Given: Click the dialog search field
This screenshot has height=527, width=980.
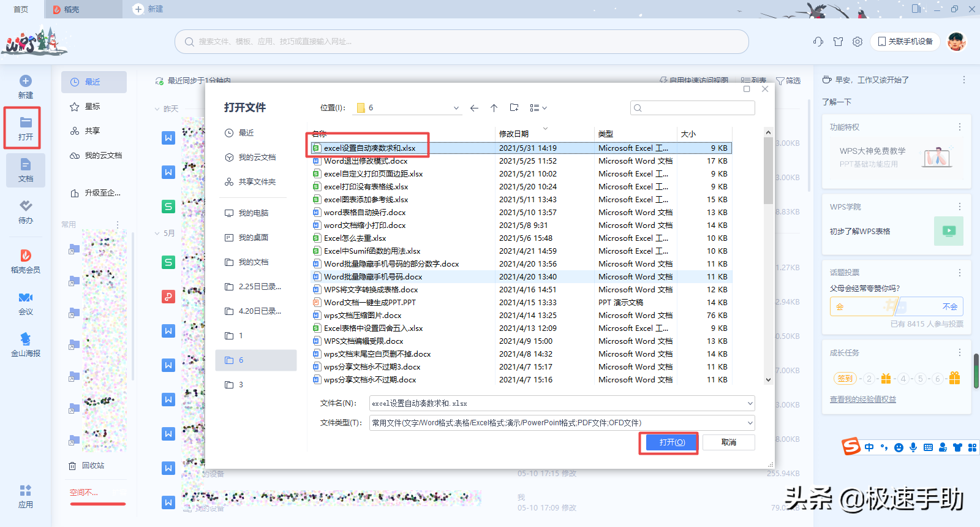Looking at the screenshot, I should [693, 108].
